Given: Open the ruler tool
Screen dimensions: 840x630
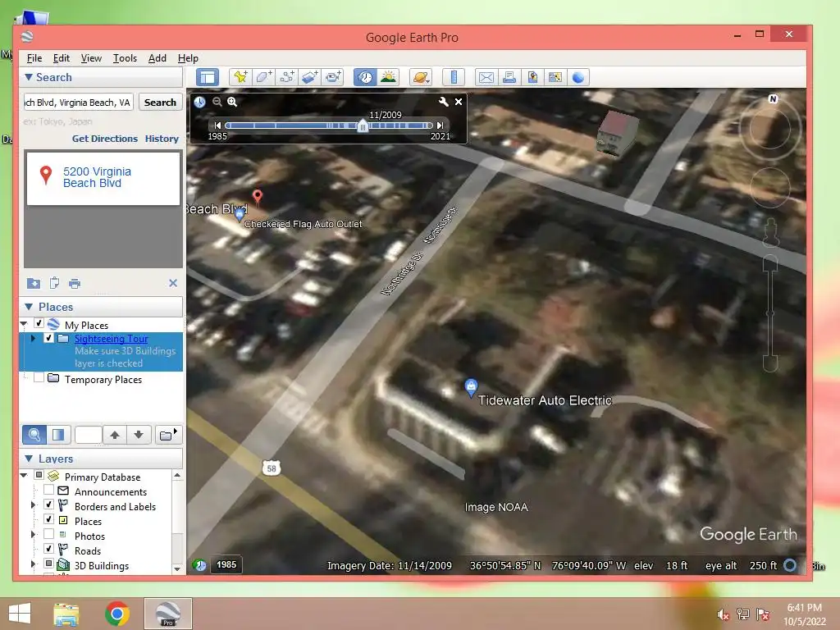Looking at the screenshot, I should tap(453, 77).
